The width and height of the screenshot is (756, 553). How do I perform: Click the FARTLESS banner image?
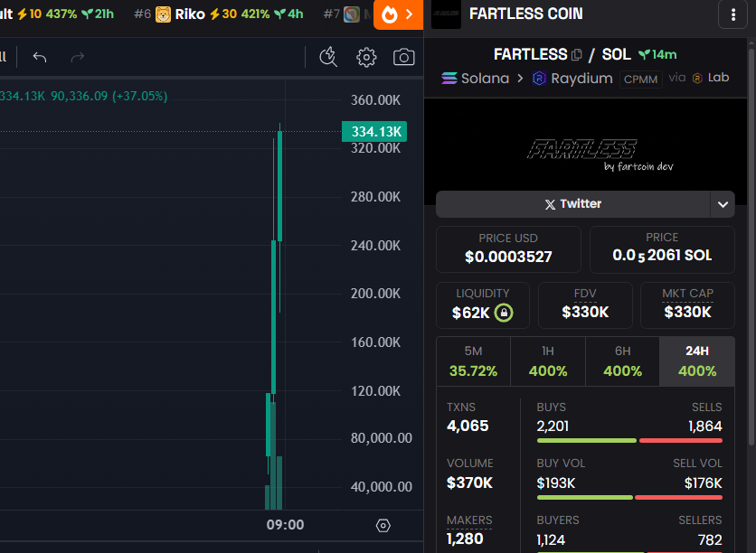coord(585,152)
